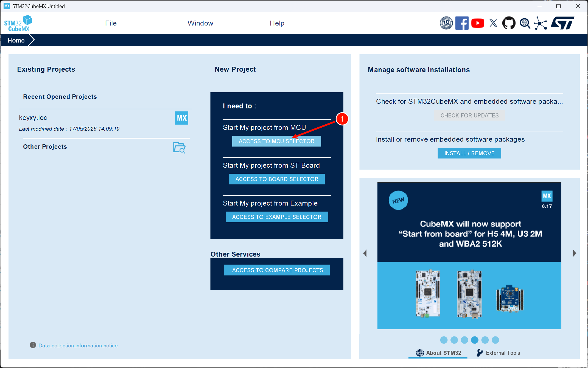Image resolution: width=588 pixels, height=368 pixels.
Task: Click the NEW badge on the banner
Action: point(398,200)
